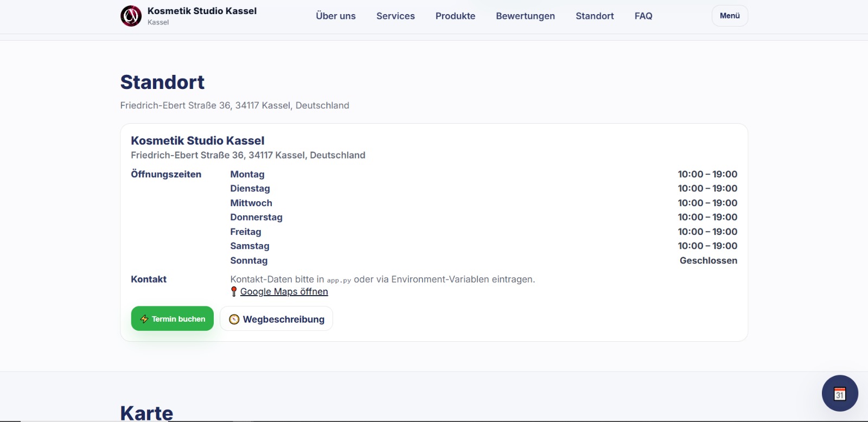Click the Standort page heading

coord(162,82)
